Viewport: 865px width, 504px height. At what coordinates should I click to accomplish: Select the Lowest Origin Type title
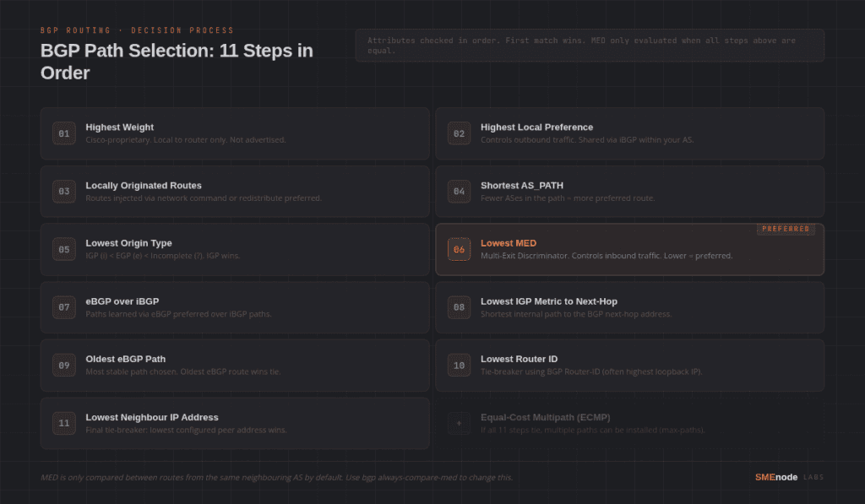(x=128, y=243)
